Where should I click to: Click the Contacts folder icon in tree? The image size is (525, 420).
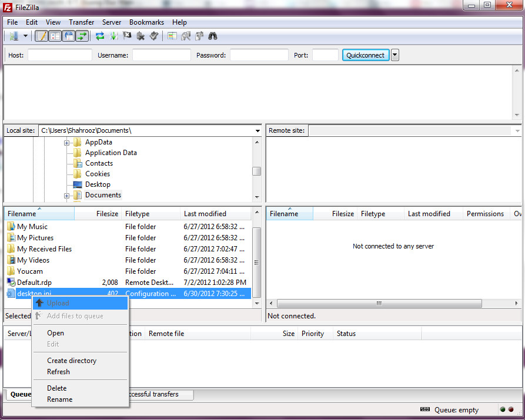tap(78, 163)
